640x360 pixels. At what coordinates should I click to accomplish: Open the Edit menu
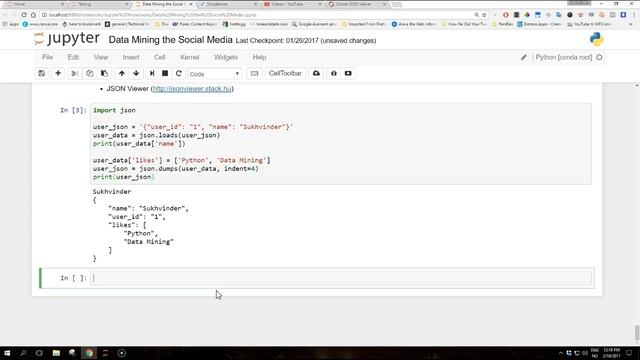[73, 57]
